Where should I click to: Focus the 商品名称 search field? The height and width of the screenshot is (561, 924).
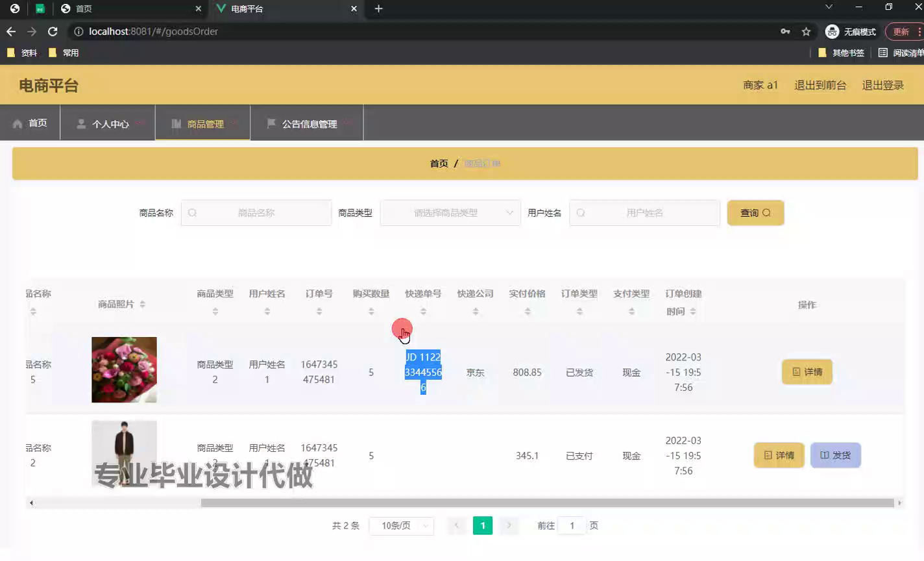coord(256,213)
